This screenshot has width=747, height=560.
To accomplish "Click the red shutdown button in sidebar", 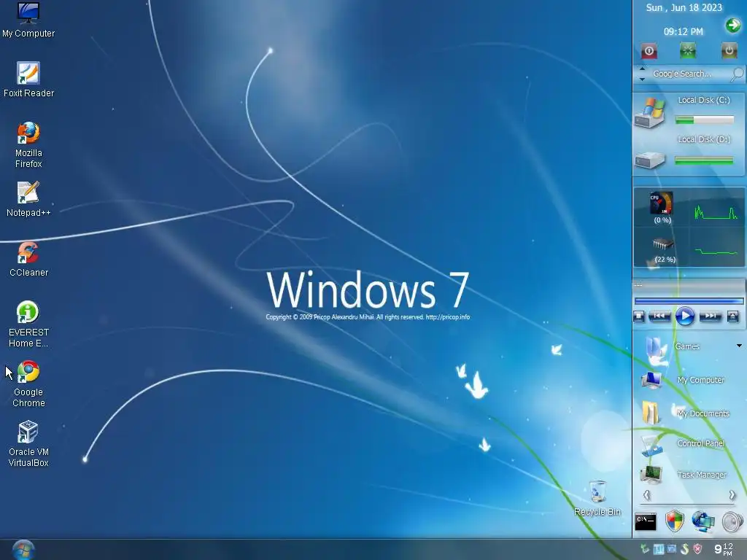I will tap(649, 50).
